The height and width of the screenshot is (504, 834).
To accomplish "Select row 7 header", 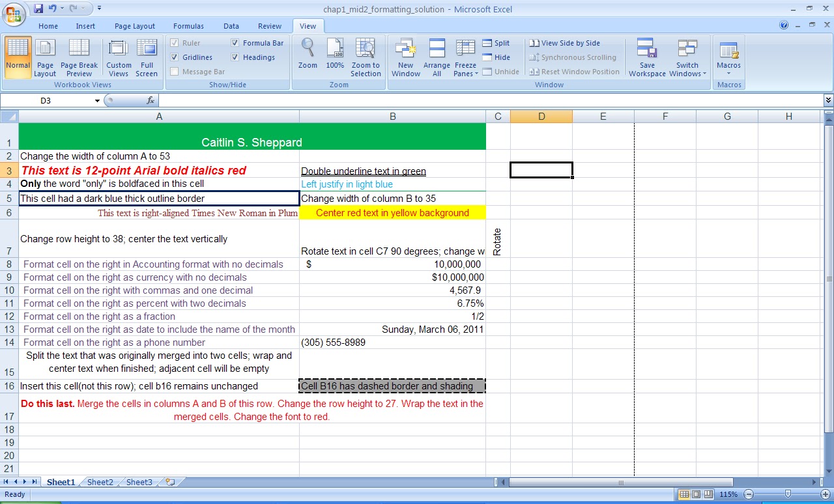I will pyautogui.click(x=9, y=238).
